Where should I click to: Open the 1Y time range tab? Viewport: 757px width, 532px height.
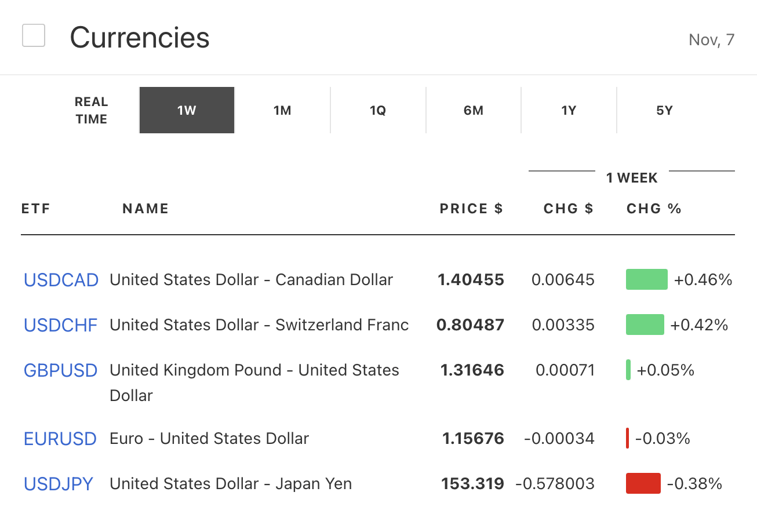(569, 110)
